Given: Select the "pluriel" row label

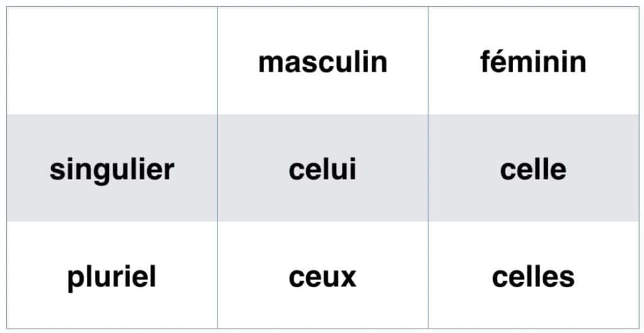Looking at the screenshot, I should click(112, 277).
